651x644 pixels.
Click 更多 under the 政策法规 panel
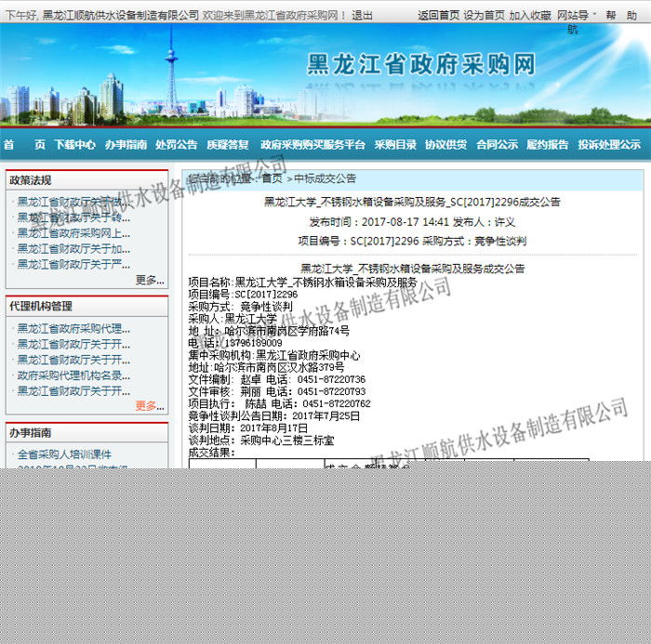point(149,280)
